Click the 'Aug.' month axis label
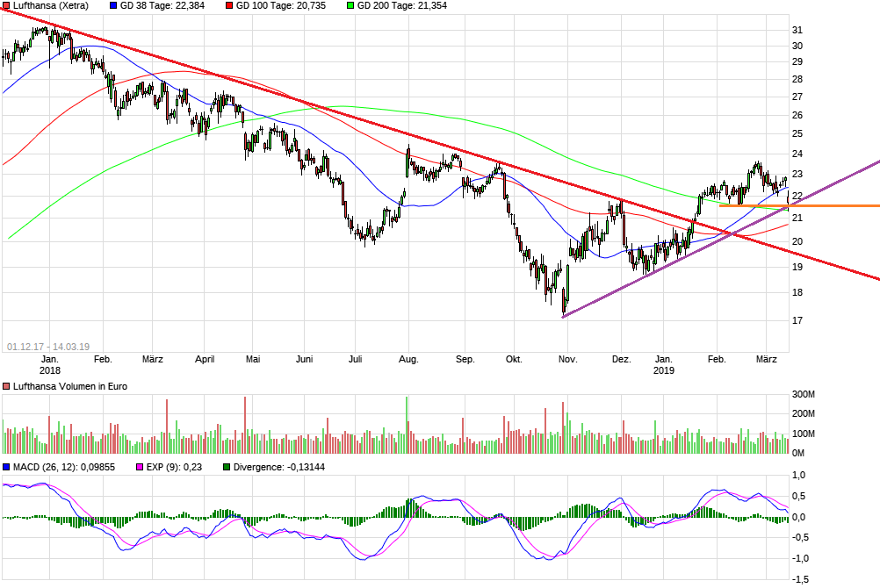Image resolution: width=880 pixels, height=588 pixels. (408, 359)
